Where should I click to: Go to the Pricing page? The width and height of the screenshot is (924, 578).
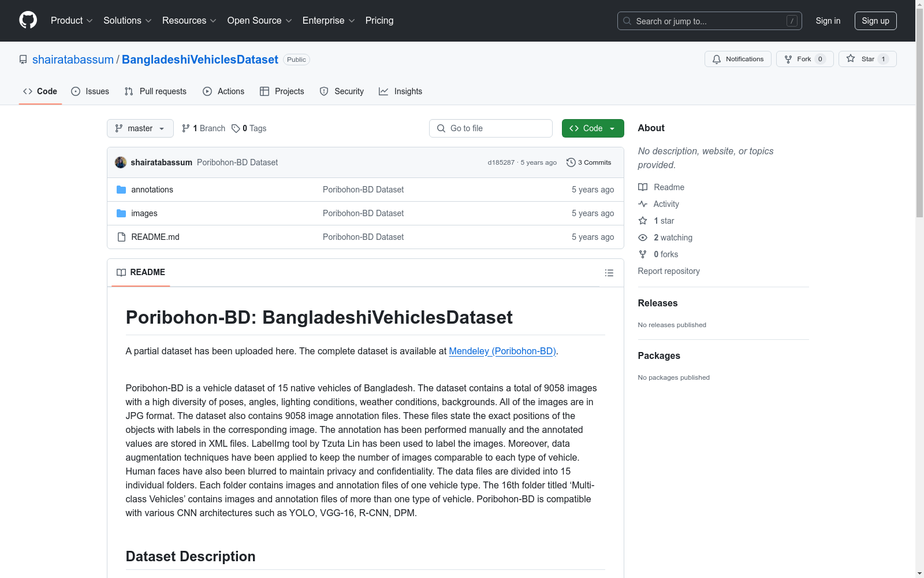coord(379,20)
